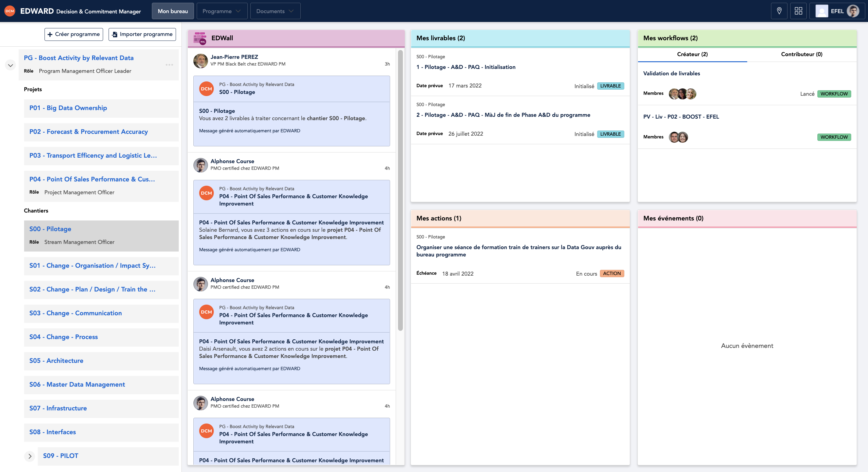Click the DCM icon in S00 Pilotage post

click(x=206, y=89)
